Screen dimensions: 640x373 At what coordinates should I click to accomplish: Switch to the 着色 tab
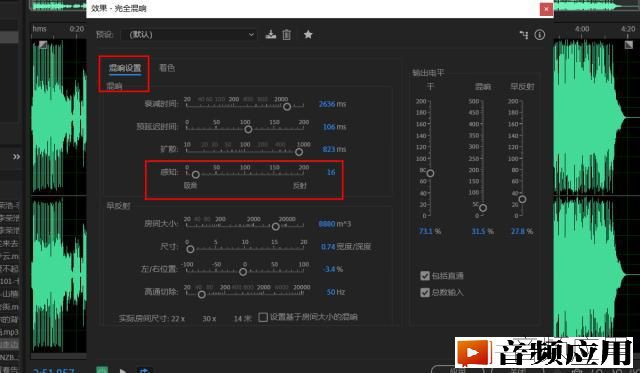pyautogui.click(x=167, y=68)
